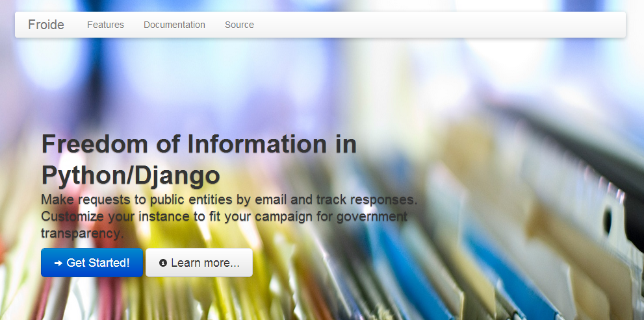Open the Documentation nav item
The image size is (644, 320).
pos(174,25)
